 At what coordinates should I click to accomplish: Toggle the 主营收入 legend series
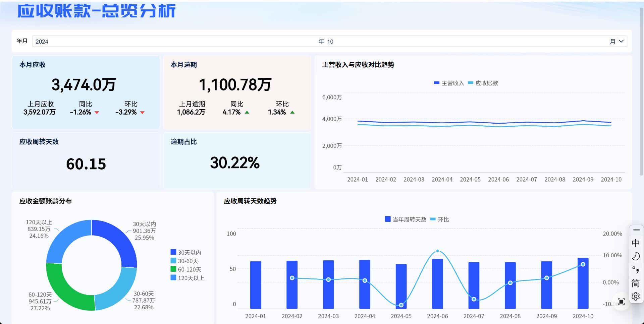point(449,83)
